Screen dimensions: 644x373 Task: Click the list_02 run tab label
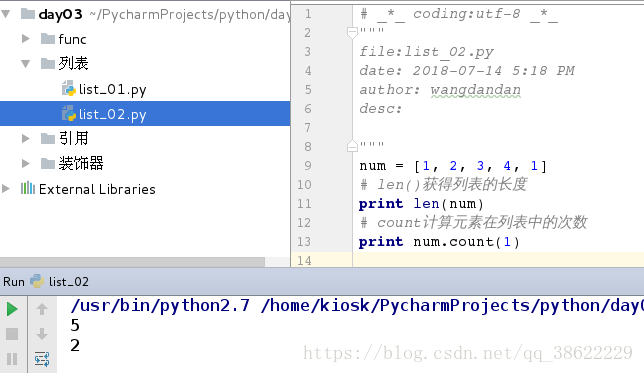69,281
